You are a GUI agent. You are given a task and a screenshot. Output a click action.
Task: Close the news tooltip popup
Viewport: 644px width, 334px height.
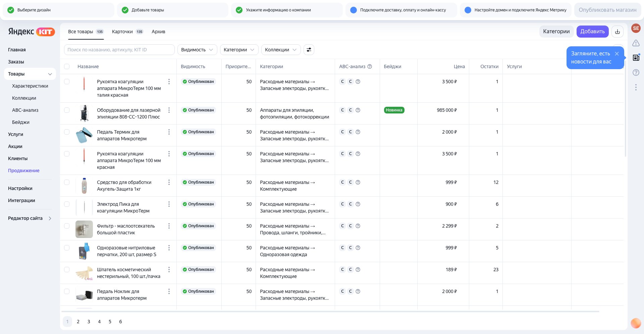(616, 54)
